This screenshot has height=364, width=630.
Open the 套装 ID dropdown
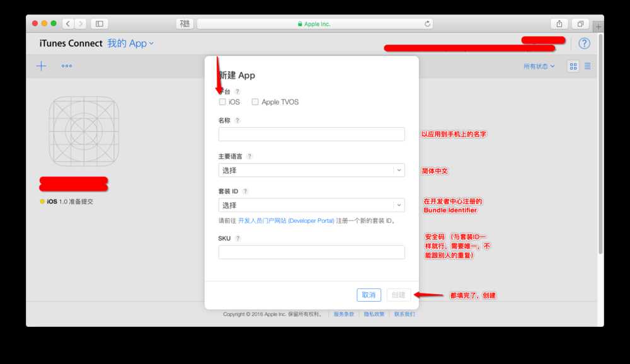(311, 205)
